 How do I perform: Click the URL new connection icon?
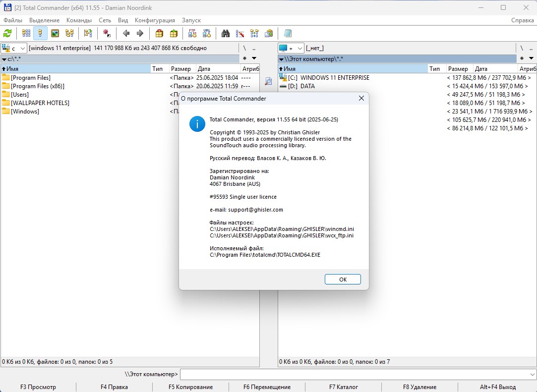tap(207, 33)
